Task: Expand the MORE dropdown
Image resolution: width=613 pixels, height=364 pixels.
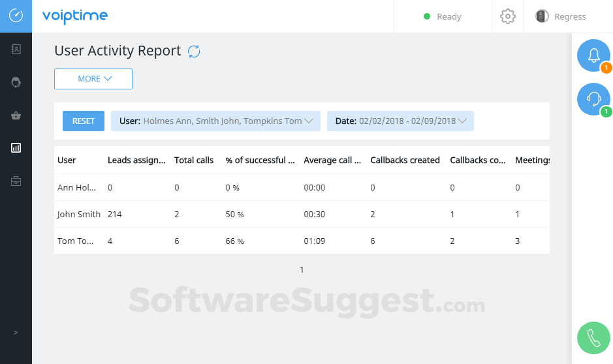Action: tap(93, 79)
